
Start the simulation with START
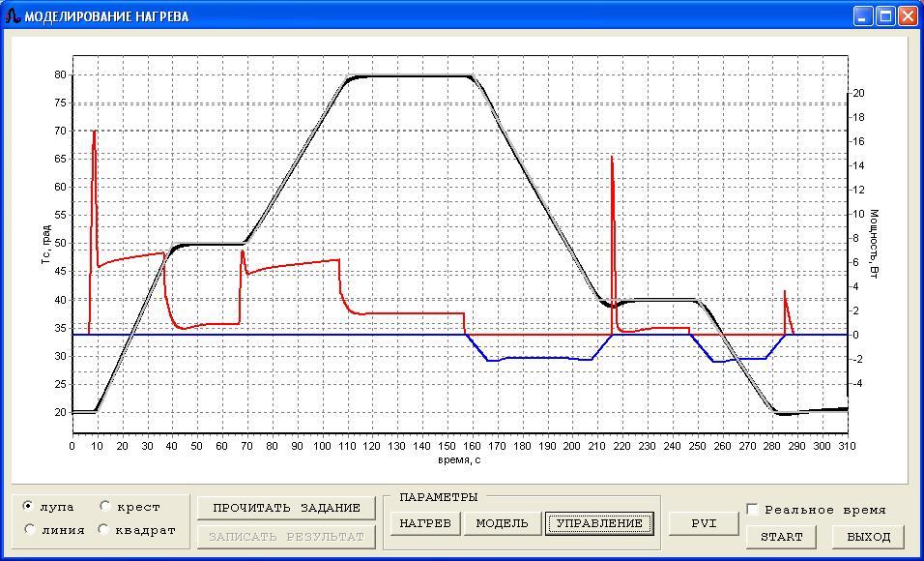pos(782,536)
